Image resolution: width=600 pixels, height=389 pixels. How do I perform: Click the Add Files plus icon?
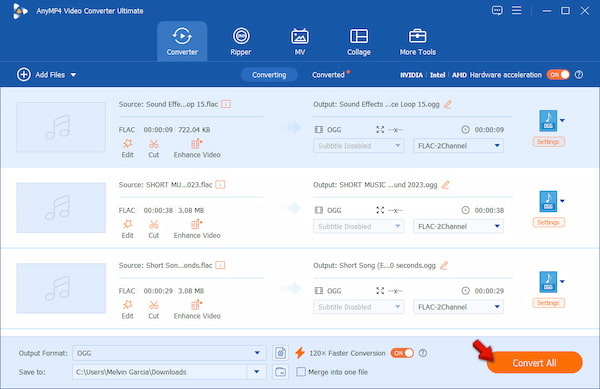[24, 75]
